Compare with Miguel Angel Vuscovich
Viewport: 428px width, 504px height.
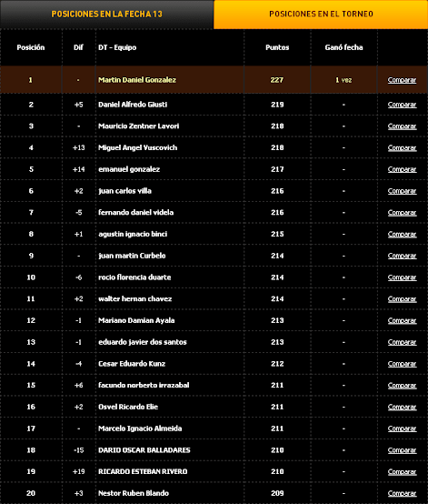tap(402, 148)
